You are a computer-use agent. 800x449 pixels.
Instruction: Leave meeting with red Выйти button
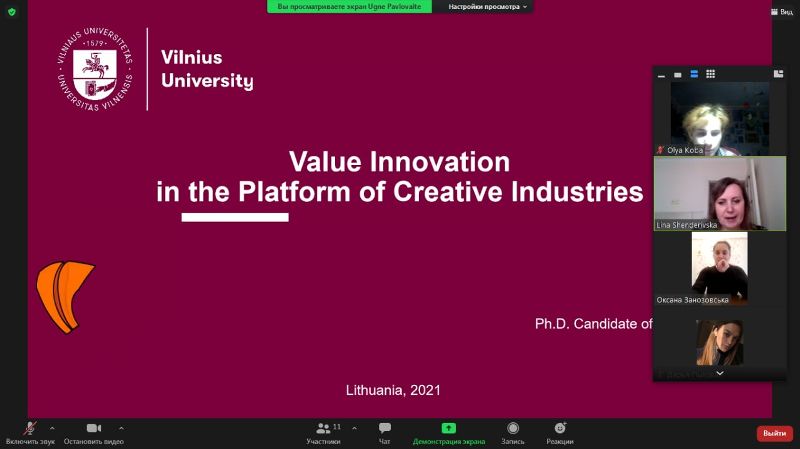coord(774,433)
